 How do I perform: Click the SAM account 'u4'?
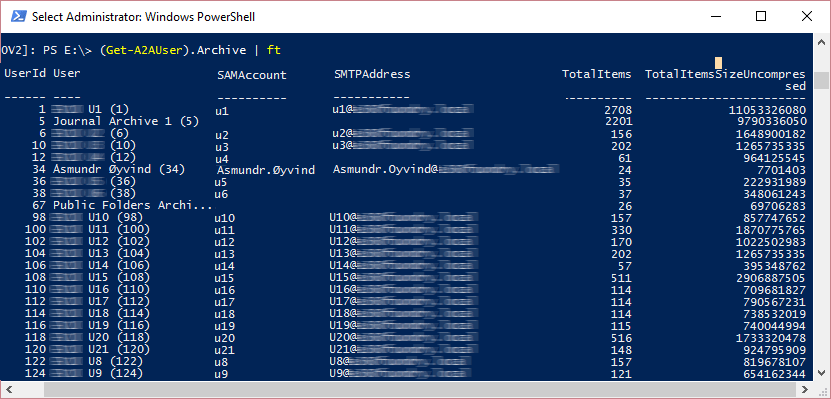point(221,158)
